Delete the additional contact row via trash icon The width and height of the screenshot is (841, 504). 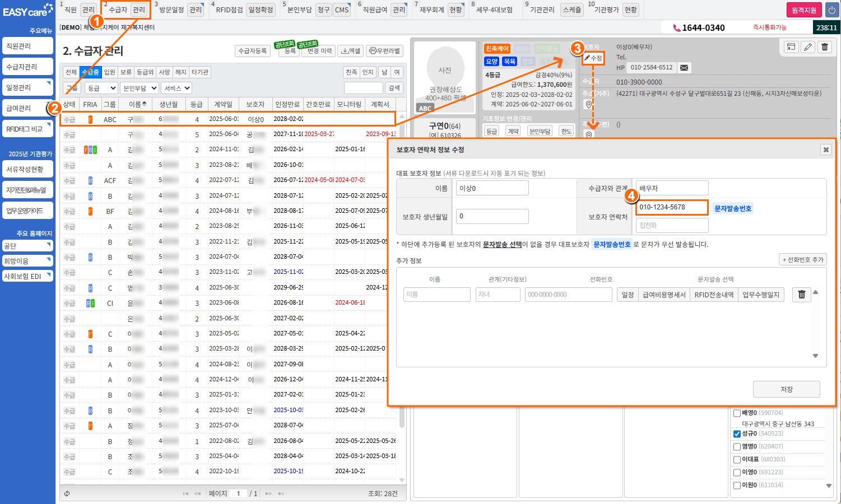802,295
